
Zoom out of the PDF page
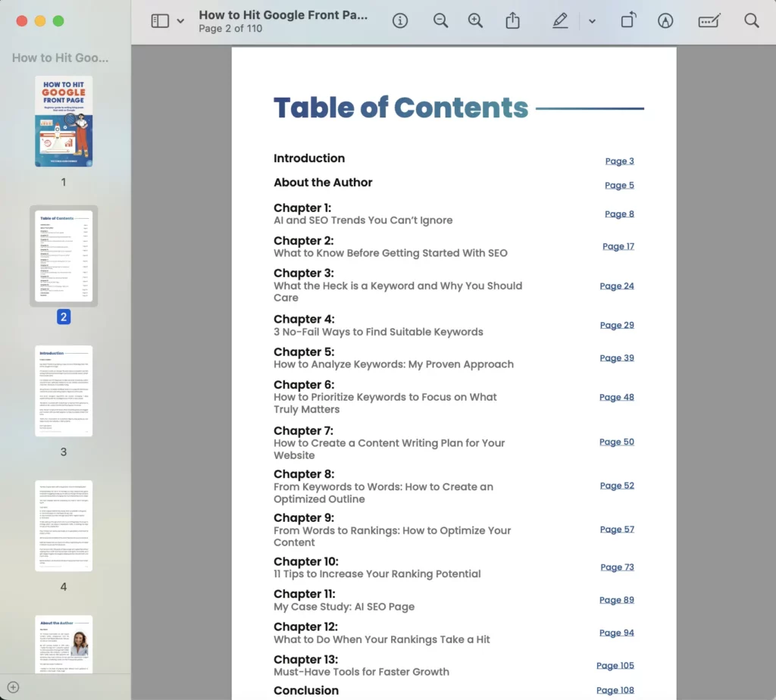coord(440,20)
